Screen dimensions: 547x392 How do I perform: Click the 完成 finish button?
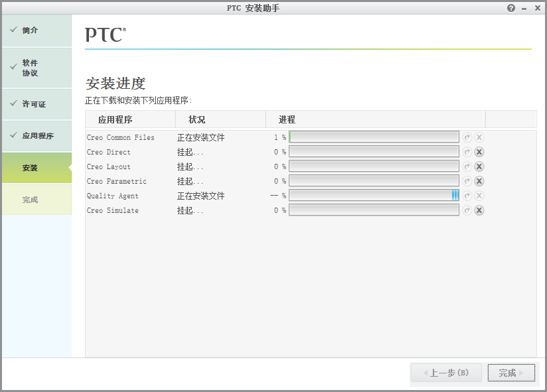(511, 373)
